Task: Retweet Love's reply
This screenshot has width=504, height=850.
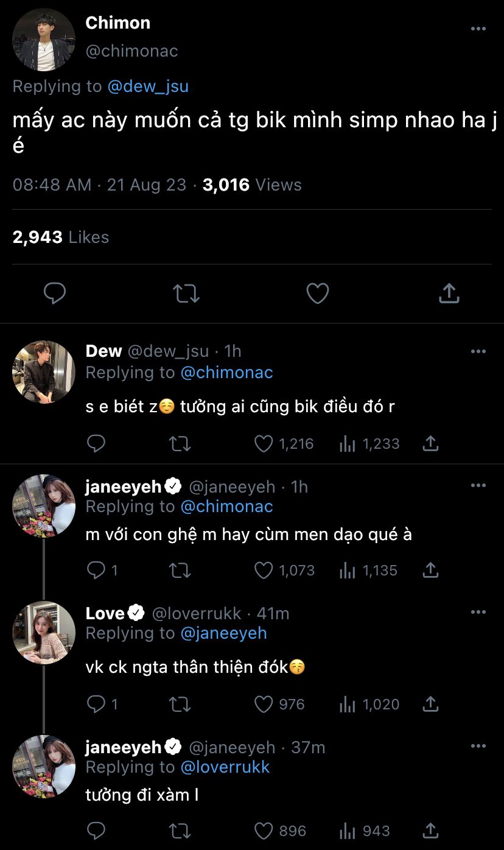Action: click(x=180, y=704)
